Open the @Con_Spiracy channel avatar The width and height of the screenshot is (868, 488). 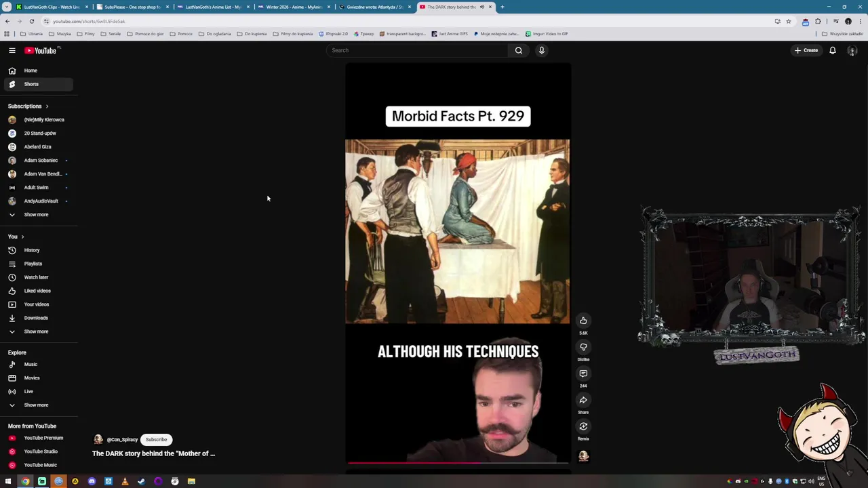[x=98, y=439]
